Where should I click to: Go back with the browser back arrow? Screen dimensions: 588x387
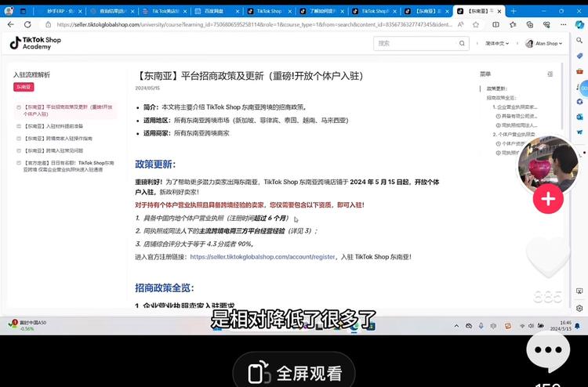(10, 24)
